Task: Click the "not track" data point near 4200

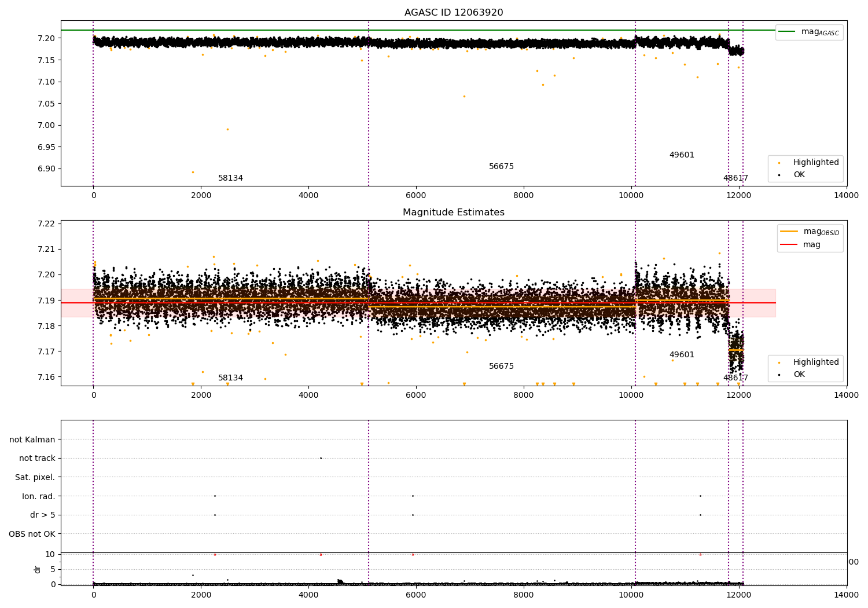Action: click(x=321, y=458)
